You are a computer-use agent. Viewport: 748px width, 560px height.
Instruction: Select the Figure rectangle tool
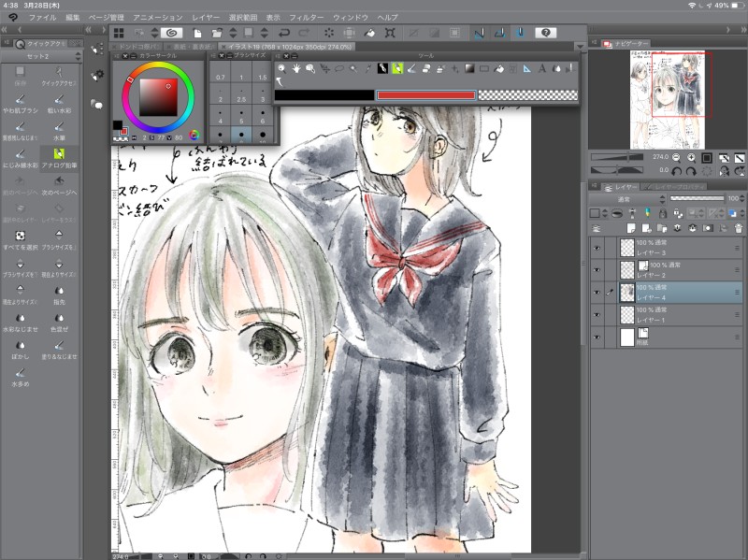(x=483, y=68)
